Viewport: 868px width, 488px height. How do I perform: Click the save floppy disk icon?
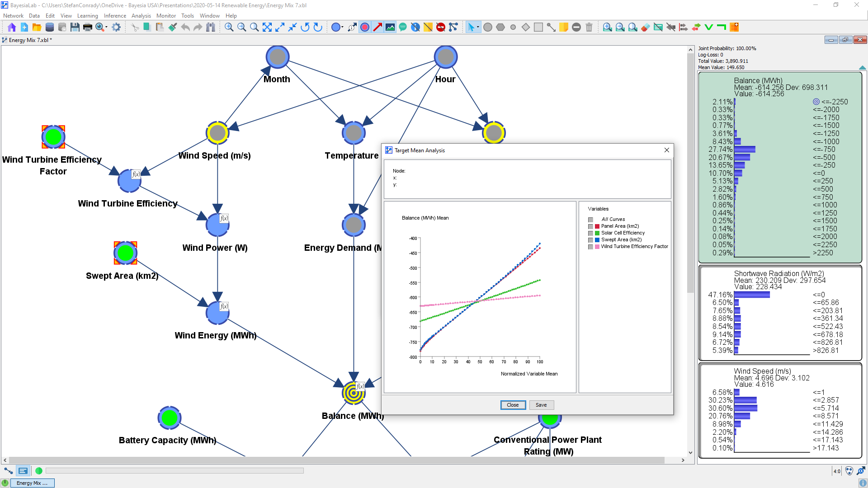[x=75, y=28]
